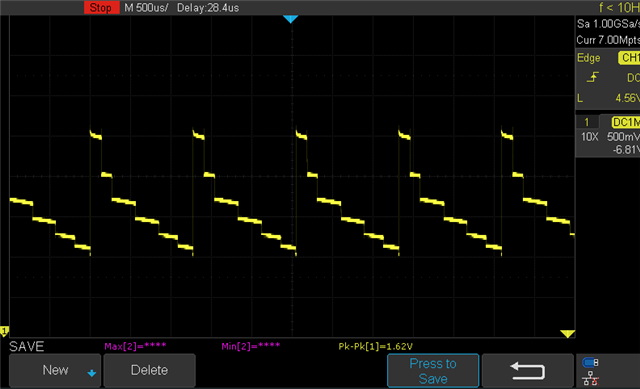Click the network LAN connection icon
Viewport: 640px width, 389px height.
click(591, 379)
